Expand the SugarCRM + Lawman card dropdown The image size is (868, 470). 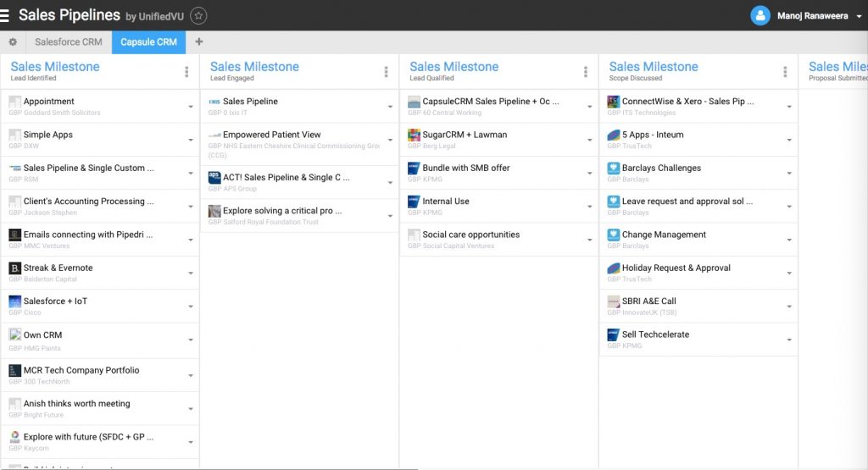point(590,140)
